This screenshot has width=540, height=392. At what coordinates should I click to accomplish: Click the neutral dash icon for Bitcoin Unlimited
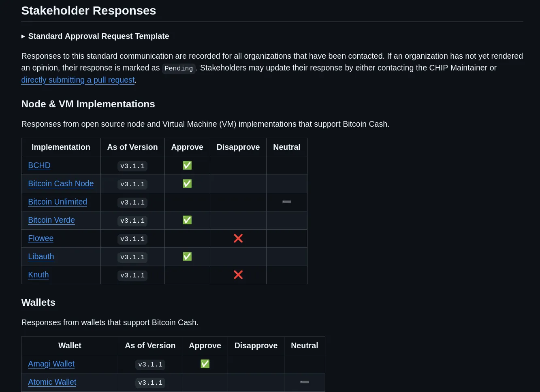[x=287, y=202]
